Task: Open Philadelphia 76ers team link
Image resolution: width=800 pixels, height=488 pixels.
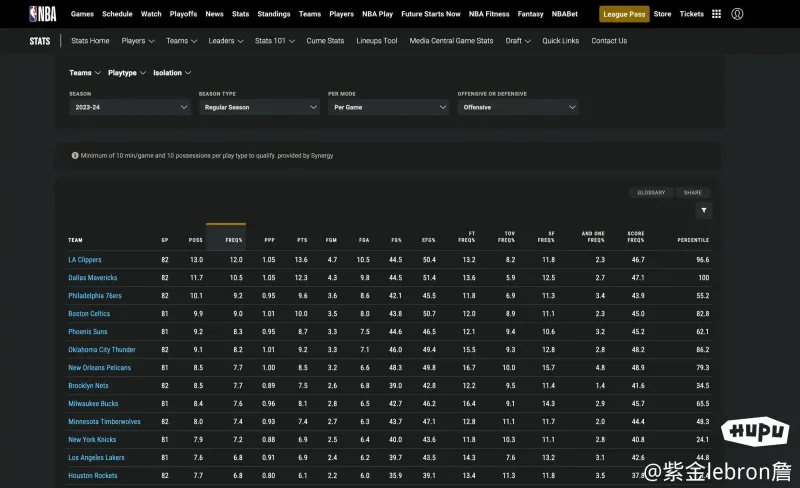Action: click(x=95, y=296)
